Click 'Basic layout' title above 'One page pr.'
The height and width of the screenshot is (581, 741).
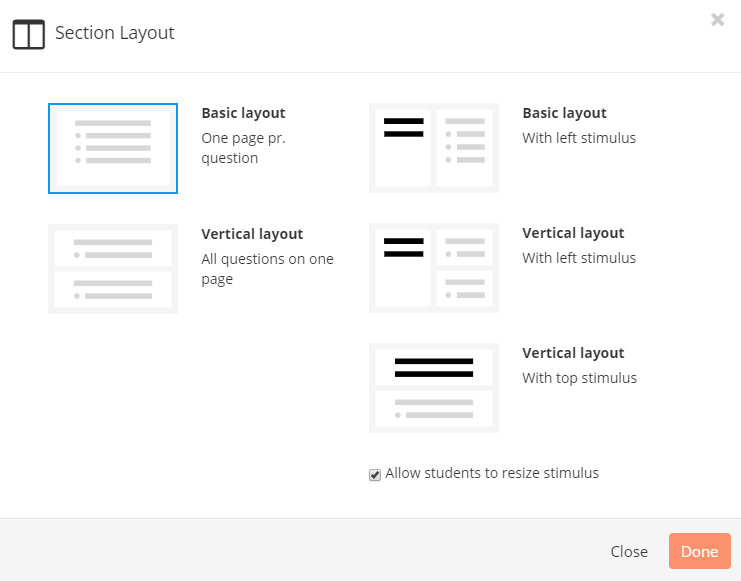pyautogui.click(x=243, y=113)
